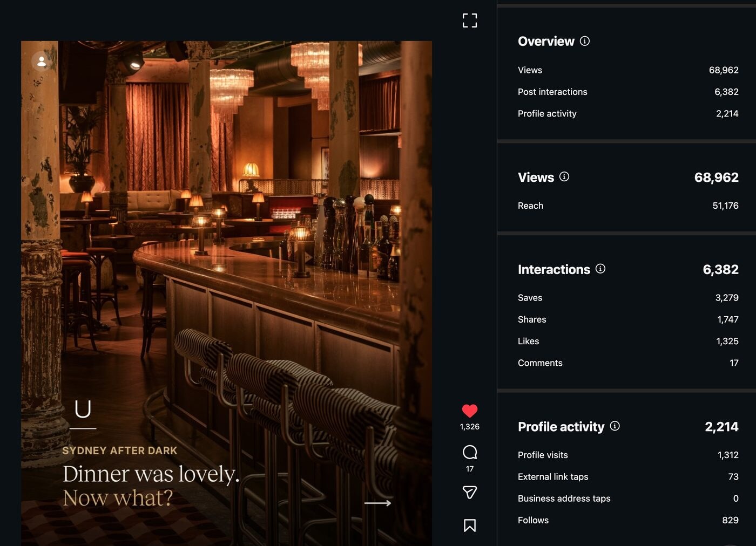Select the Follows row

(628, 520)
